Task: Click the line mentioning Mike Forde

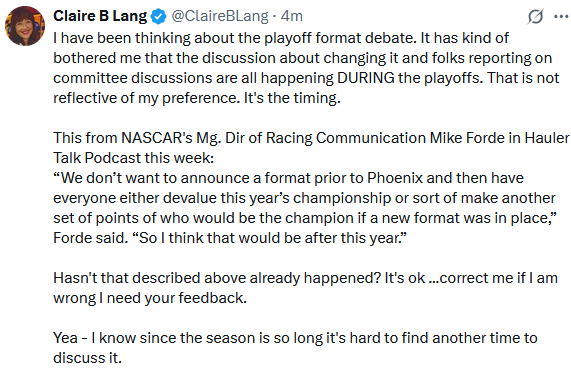Action: 311,138
